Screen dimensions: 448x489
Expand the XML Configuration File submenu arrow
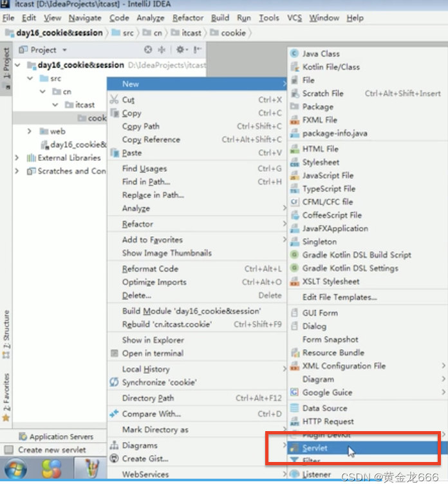tap(443, 365)
